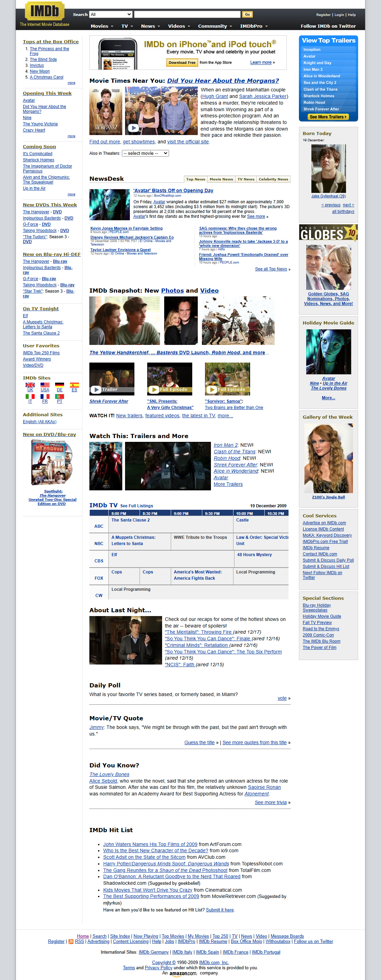
Task: Click See More Trailers button
Action: coord(328,117)
